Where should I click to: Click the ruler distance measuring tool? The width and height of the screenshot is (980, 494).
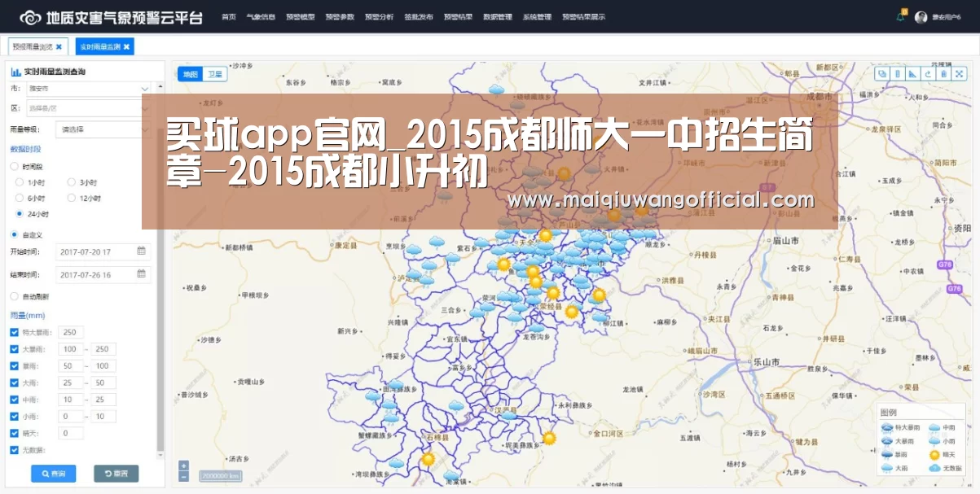pos(897,74)
